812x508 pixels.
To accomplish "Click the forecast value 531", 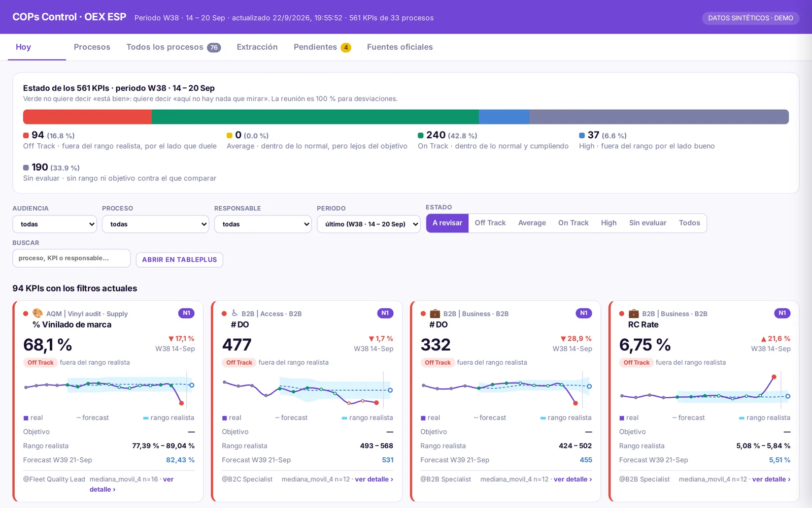I will [x=388, y=460].
